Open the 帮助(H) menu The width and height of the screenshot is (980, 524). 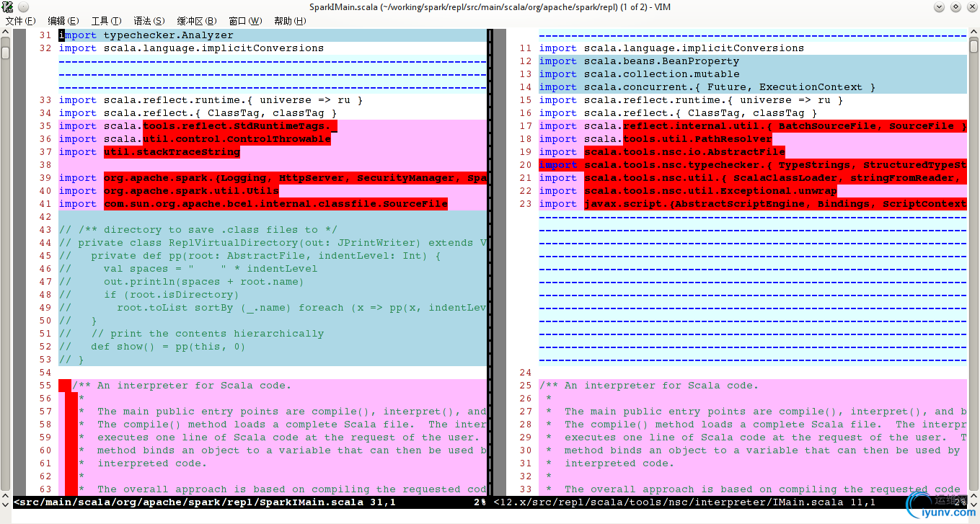[290, 21]
